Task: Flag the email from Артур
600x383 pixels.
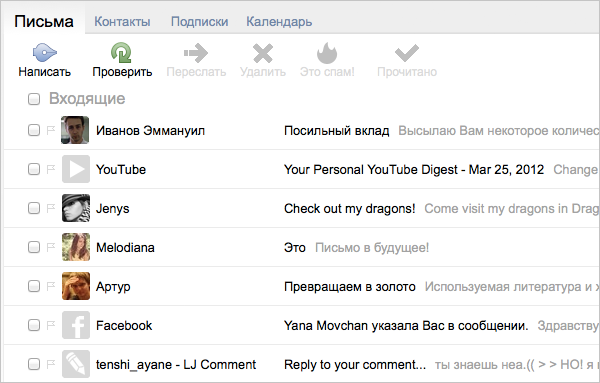Action: (51, 286)
